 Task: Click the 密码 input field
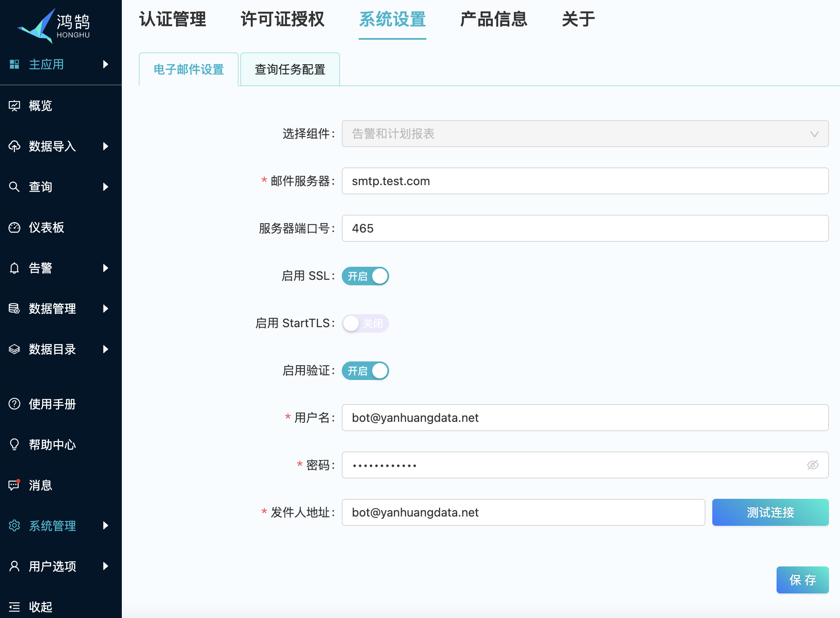tap(585, 465)
